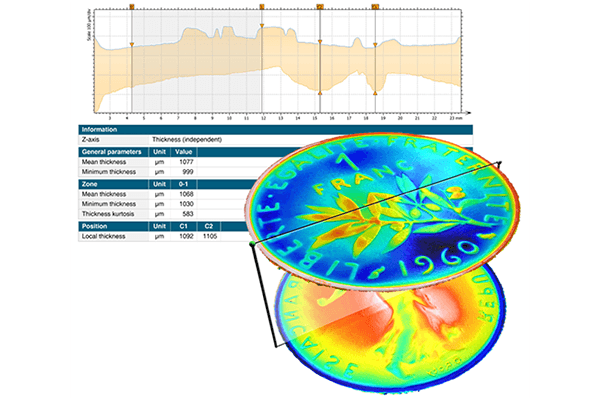
Task: Click the C1 column header in the table
Action: pyautogui.click(x=183, y=226)
